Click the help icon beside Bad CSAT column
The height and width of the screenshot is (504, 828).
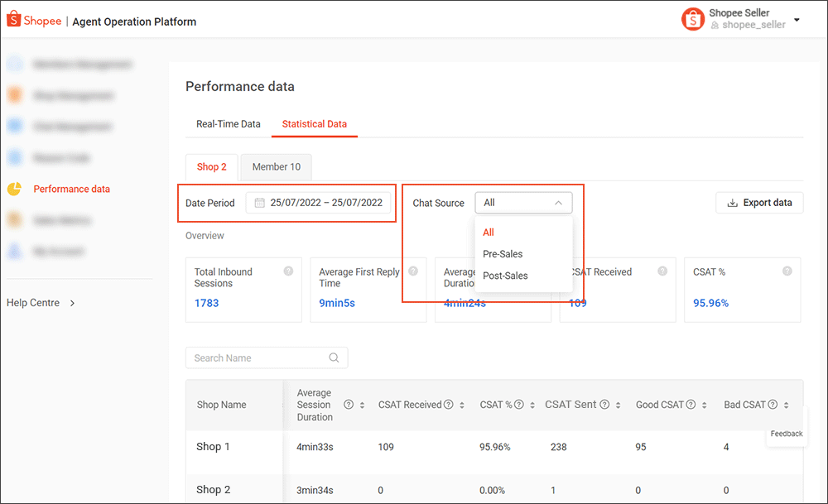[773, 404]
